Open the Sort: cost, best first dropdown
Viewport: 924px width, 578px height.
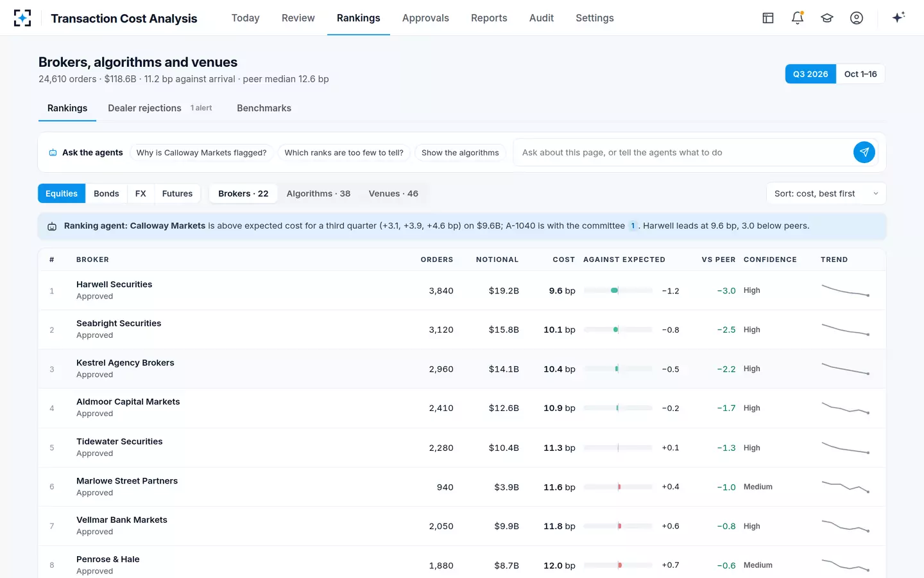[x=826, y=193]
